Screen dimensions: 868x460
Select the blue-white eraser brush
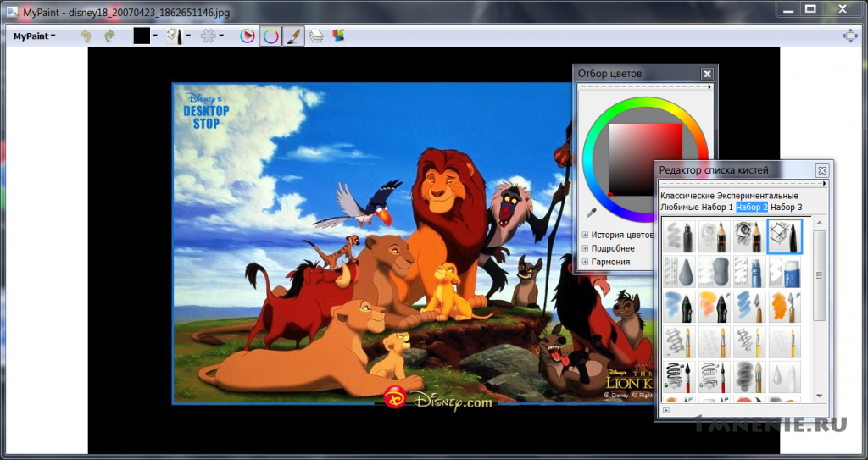click(784, 272)
